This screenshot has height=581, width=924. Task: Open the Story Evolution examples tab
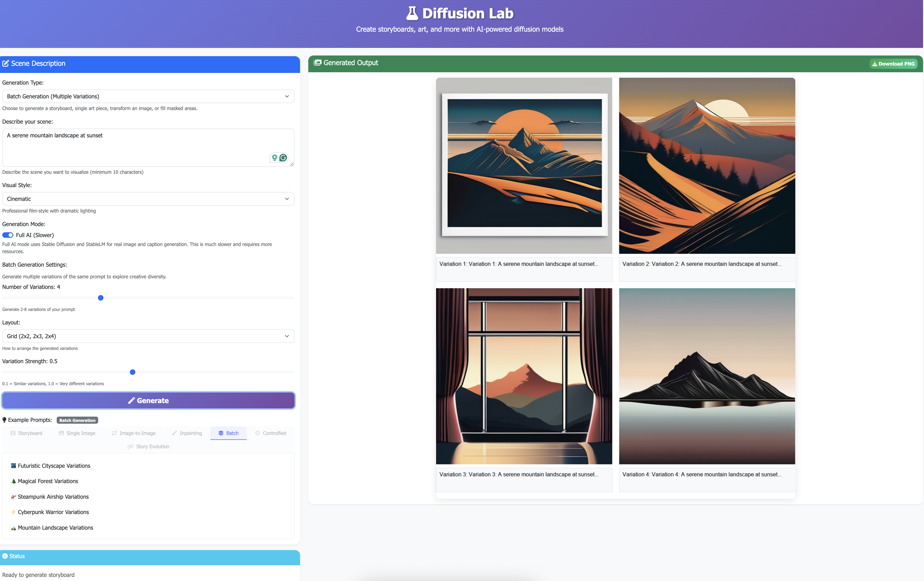point(148,446)
